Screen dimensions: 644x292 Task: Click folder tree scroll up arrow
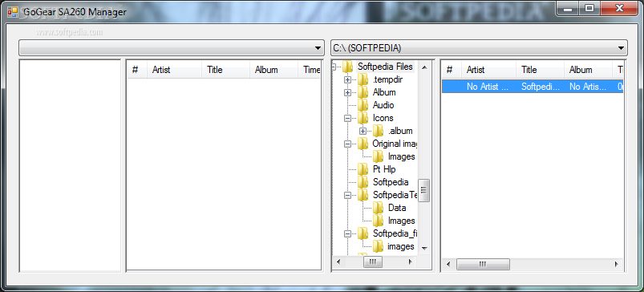pyautogui.click(x=424, y=67)
